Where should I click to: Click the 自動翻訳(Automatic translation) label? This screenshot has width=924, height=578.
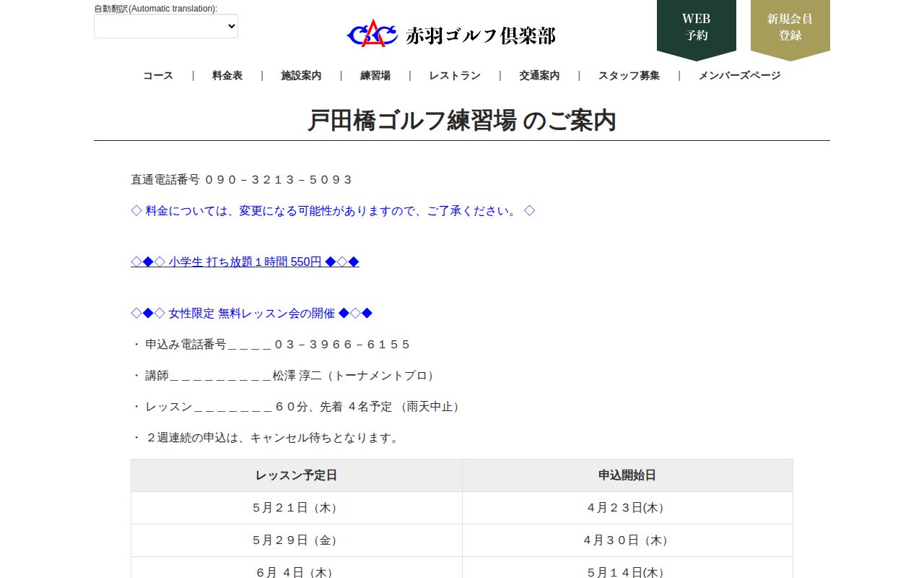155,9
